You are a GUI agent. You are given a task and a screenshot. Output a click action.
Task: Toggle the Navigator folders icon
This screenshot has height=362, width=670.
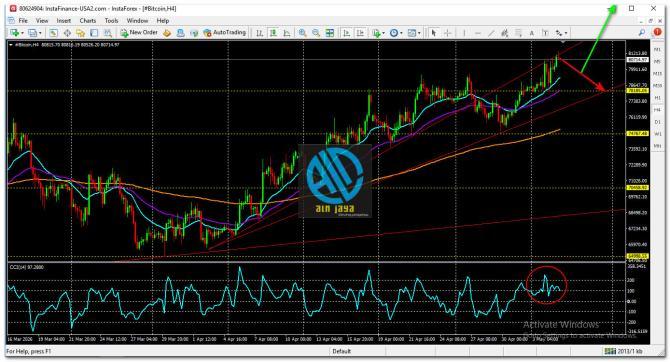tap(80, 33)
